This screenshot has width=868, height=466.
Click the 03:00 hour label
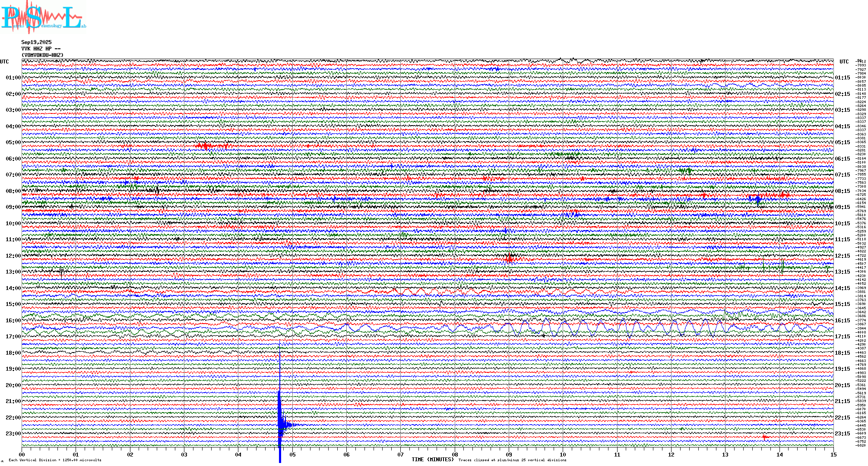[x=13, y=110]
